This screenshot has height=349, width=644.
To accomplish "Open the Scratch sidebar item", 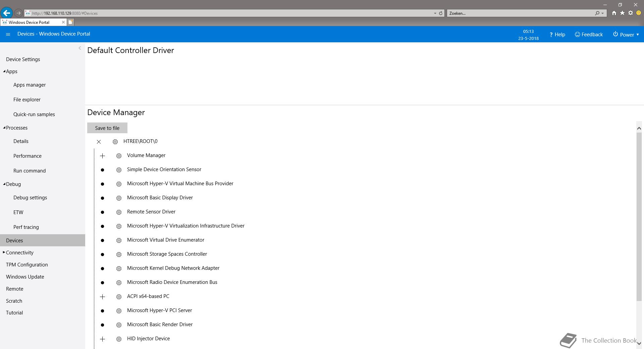I will click(14, 301).
